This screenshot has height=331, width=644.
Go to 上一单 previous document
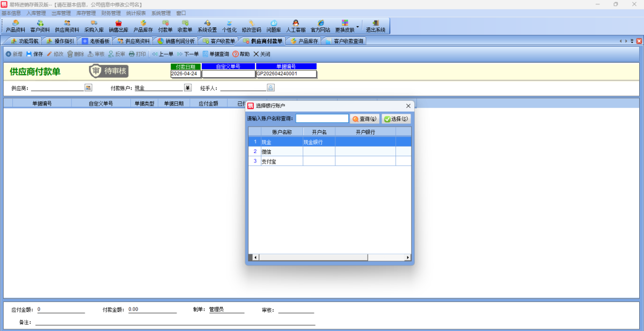(163, 54)
